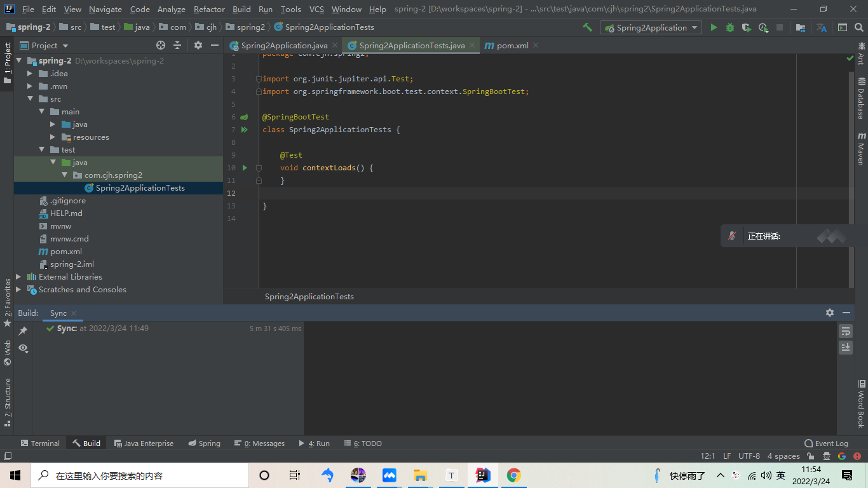
Task: Run the project with the Debug icon
Action: (730, 28)
